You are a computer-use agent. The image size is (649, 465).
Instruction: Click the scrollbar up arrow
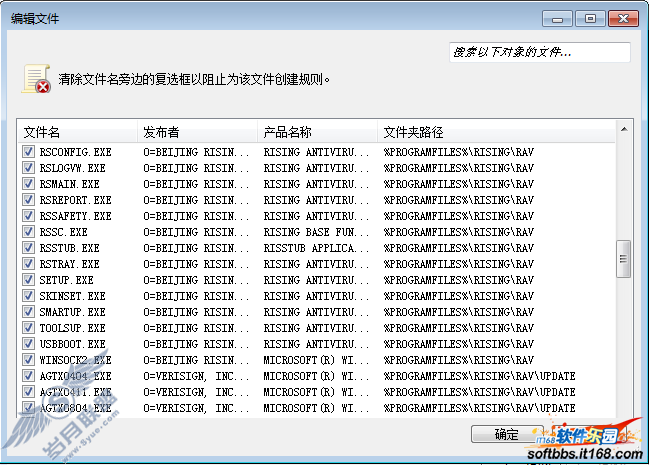tap(624, 130)
